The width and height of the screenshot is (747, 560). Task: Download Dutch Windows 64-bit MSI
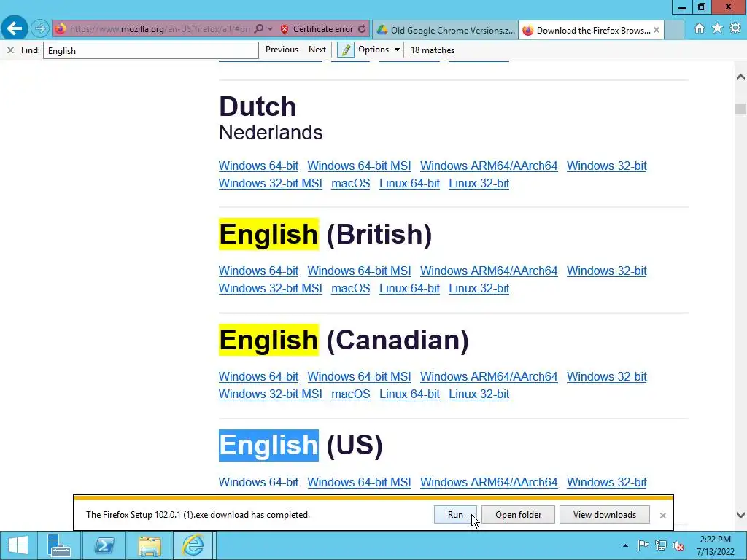[x=359, y=166]
